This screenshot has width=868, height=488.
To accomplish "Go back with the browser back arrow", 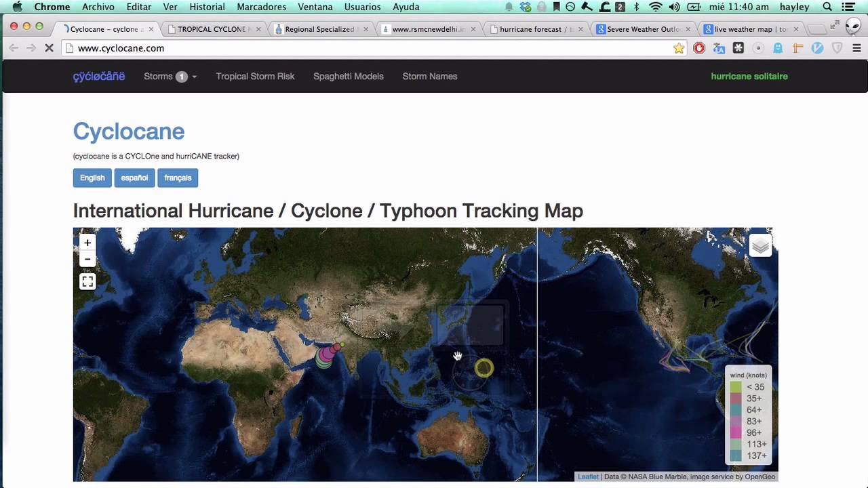I will click(14, 48).
